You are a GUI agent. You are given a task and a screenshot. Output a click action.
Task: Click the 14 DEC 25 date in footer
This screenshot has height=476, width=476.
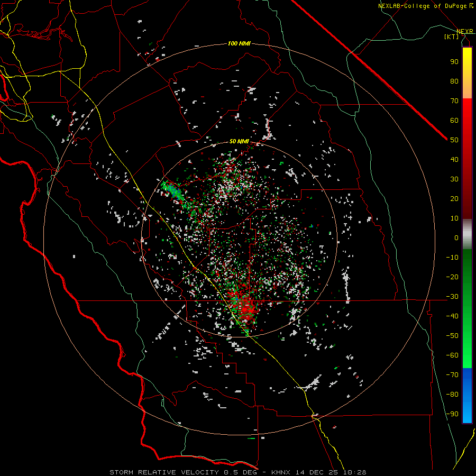[x=317, y=472]
